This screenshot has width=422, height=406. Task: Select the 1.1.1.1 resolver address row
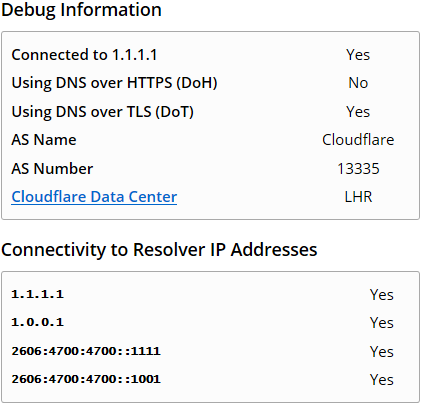click(210, 294)
